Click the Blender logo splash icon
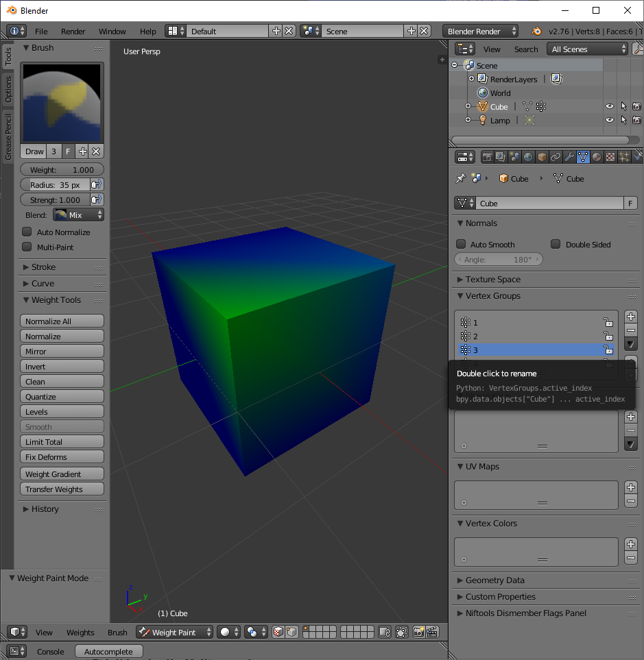 tap(536, 31)
